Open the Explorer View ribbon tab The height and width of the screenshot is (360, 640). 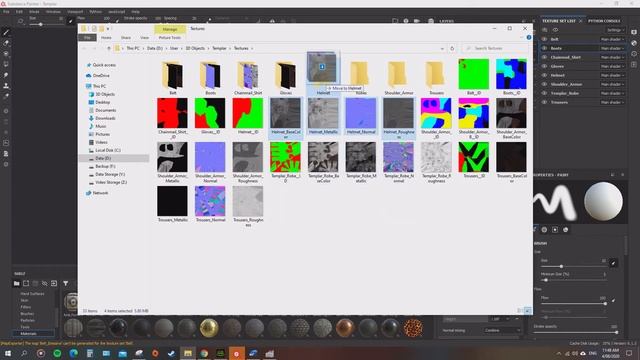click(144, 38)
